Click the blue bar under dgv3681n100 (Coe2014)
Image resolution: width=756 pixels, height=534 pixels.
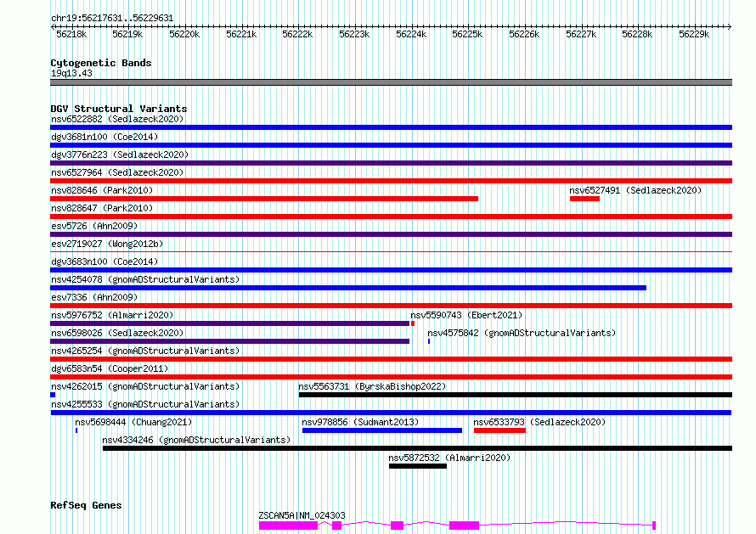pos(391,145)
